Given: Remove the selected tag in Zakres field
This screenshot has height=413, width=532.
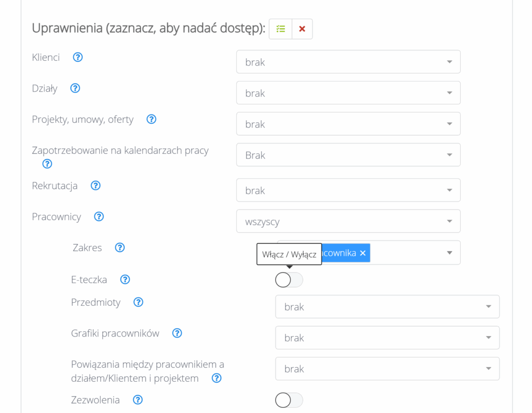Looking at the screenshot, I should (x=363, y=253).
